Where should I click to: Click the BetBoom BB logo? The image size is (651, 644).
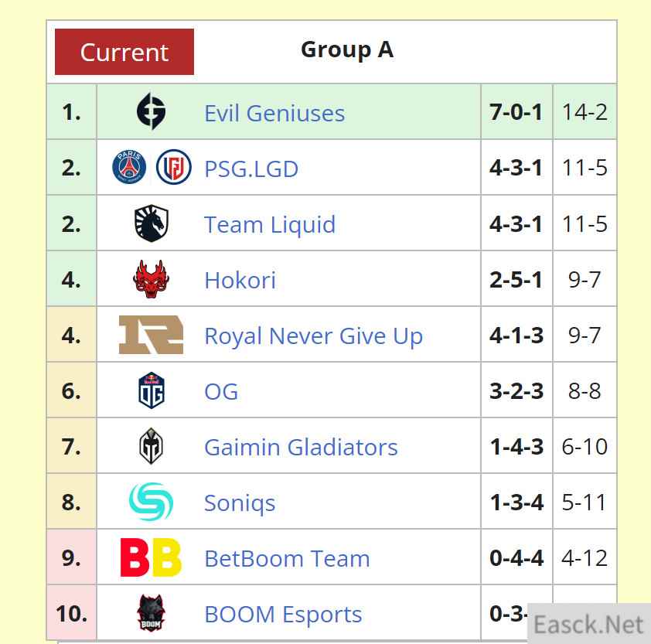[x=151, y=557]
